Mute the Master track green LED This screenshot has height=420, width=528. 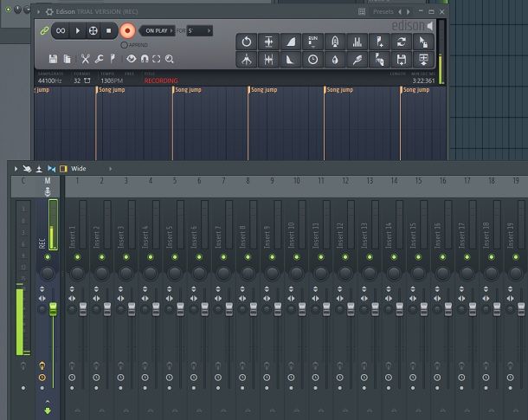pyautogui.click(x=48, y=257)
